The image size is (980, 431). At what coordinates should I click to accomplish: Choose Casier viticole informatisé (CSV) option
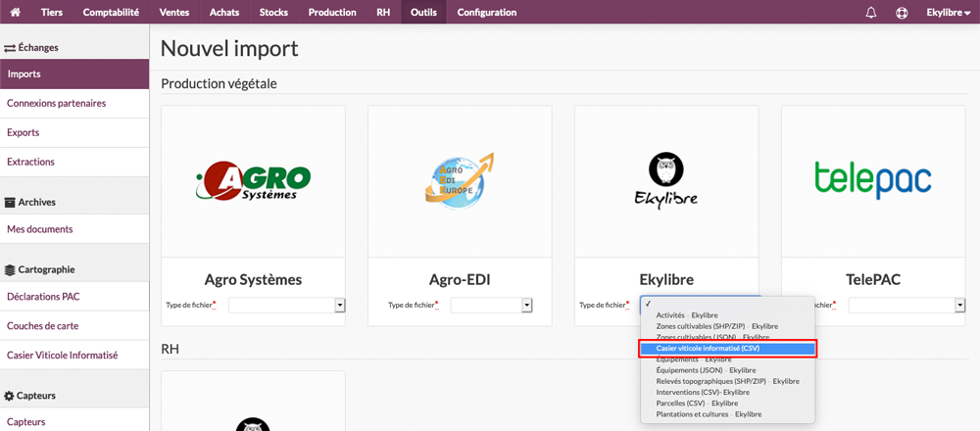727,348
